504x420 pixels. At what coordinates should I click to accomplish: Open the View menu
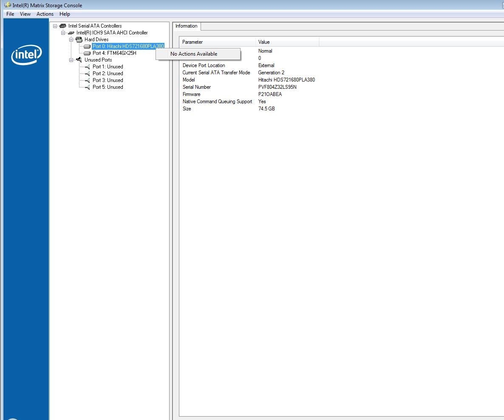click(x=25, y=14)
